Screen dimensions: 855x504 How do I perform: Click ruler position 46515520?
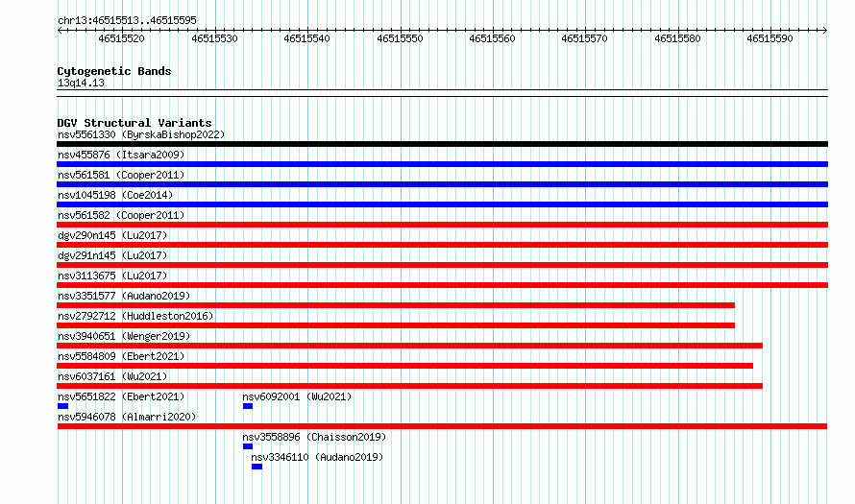pos(121,38)
